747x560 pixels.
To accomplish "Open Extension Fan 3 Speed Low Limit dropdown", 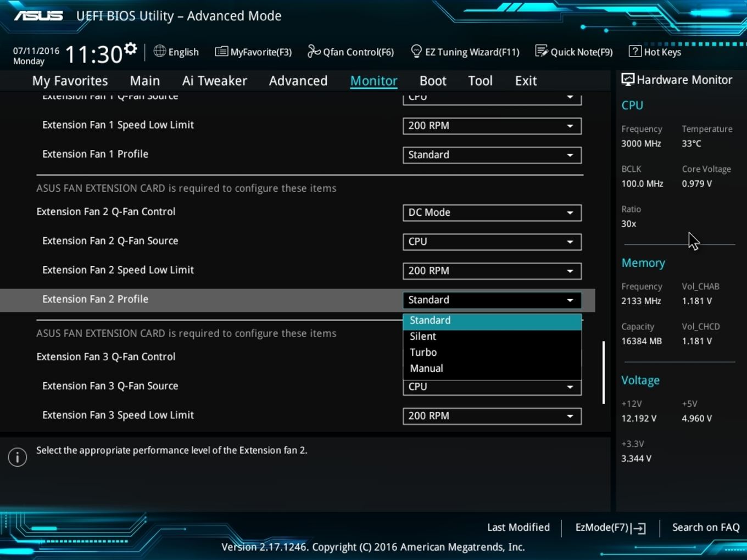I will (x=492, y=416).
